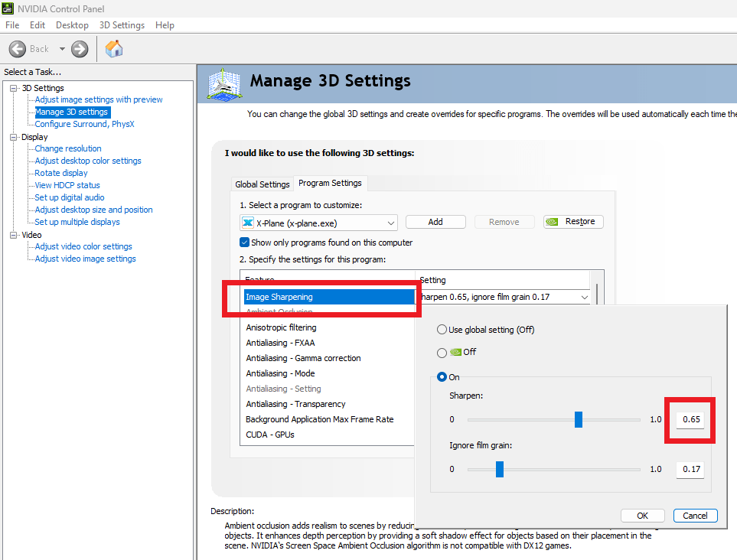Click the Ignore film grain slider thumb
Image resolution: width=737 pixels, height=560 pixels.
pyautogui.click(x=500, y=469)
